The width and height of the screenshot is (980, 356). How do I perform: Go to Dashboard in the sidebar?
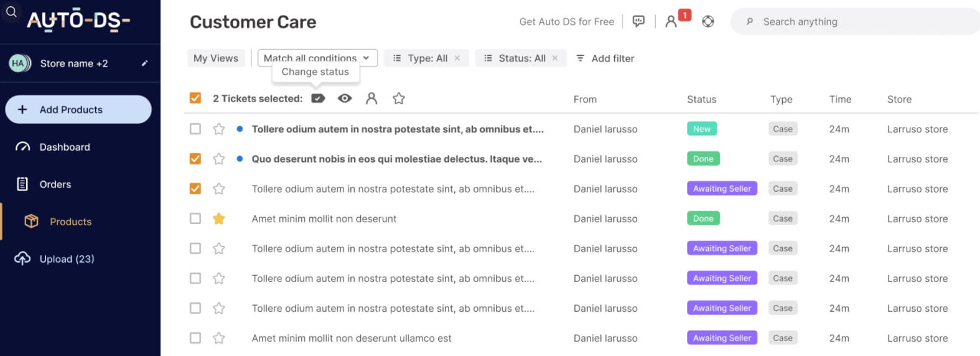point(65,147)
